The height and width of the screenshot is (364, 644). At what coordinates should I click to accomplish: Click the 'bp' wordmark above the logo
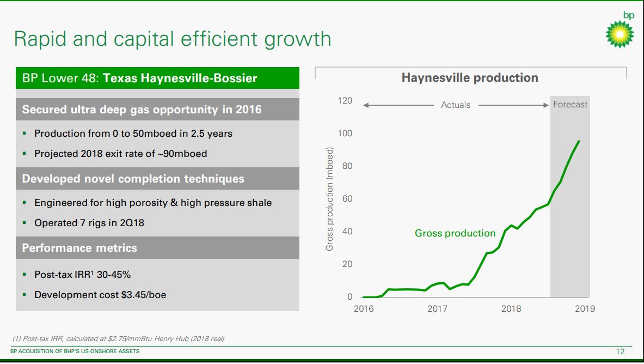point(629,16)
